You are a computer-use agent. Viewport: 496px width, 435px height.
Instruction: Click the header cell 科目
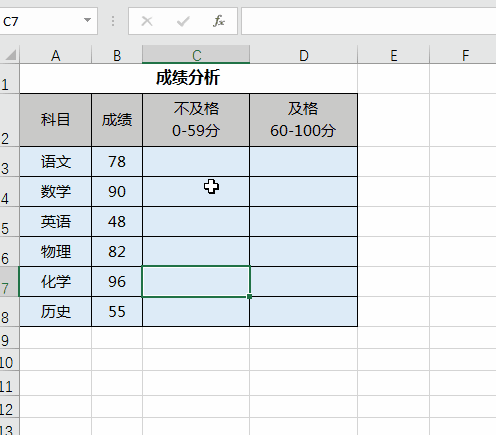point(56,120)
